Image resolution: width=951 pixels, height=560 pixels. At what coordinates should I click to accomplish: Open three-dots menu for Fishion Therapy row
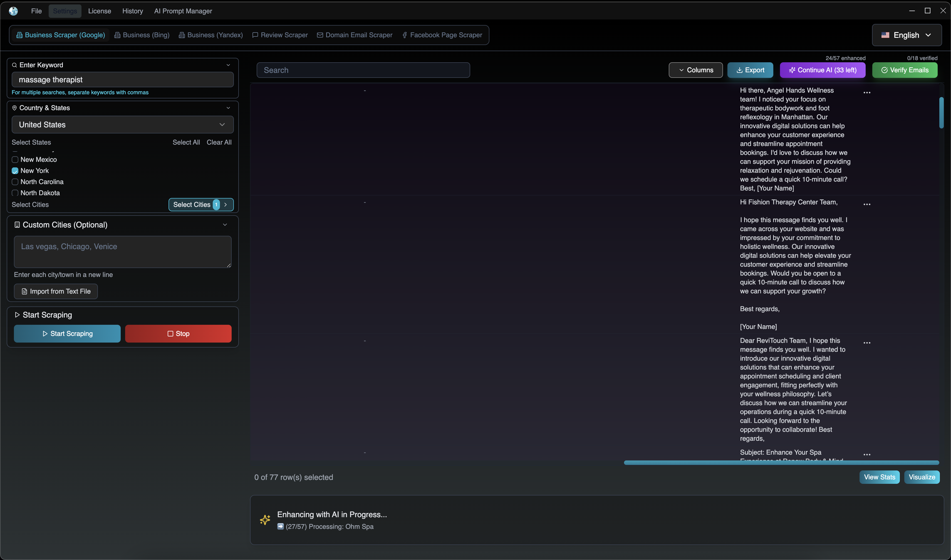[x=867, y=204]
